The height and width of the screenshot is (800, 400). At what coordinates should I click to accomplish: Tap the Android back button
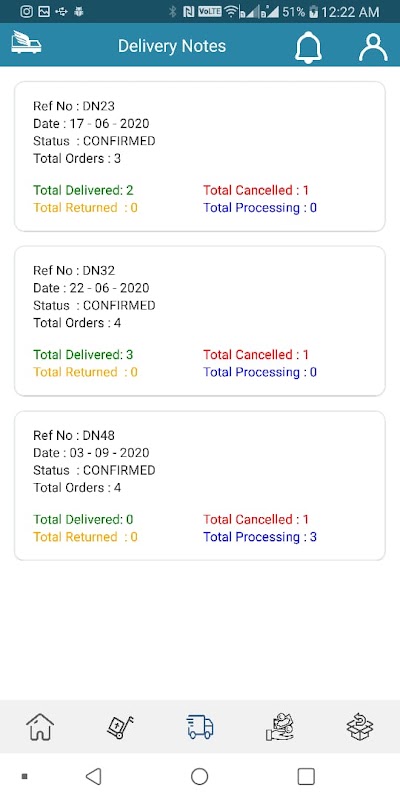[93, 777]
